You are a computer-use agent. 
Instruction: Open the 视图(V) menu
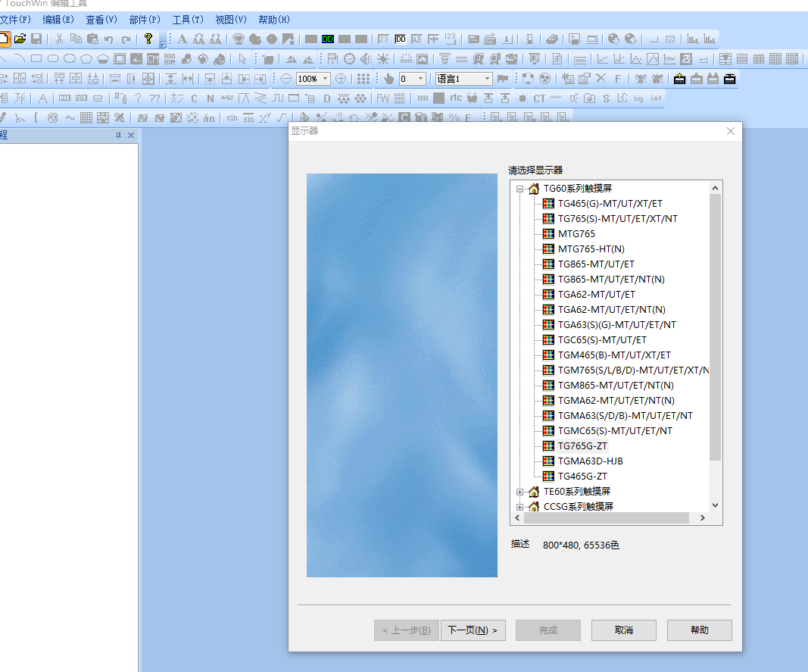(x=231, y=20)
